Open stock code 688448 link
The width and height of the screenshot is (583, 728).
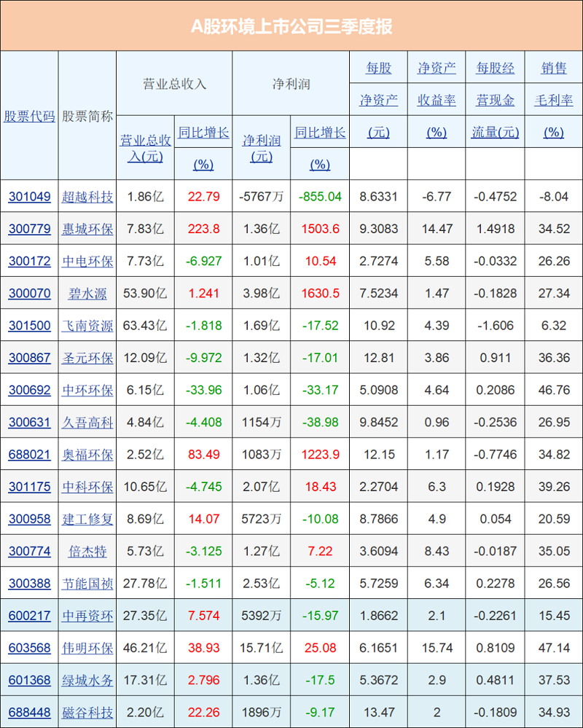click(x=29, y=712)
